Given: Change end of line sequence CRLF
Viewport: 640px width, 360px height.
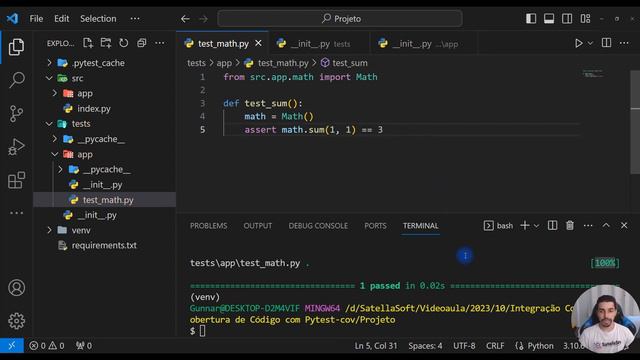Looking at the screenshot, I should click(x=495, y=346).
